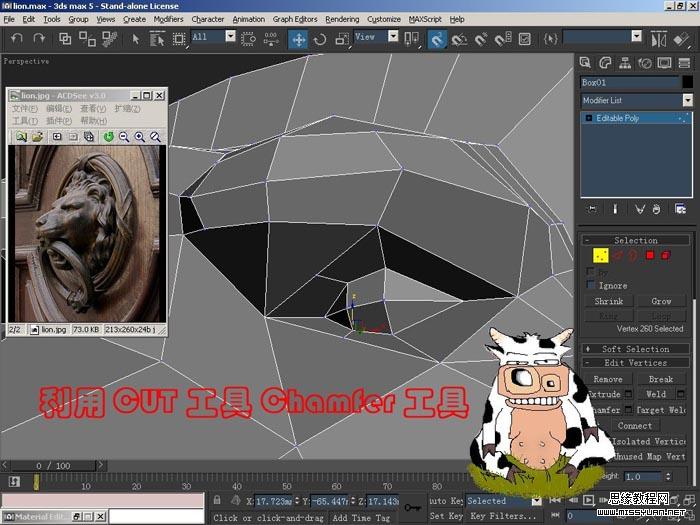The height and width of the screenshot is (525, 700).
Task: Select Edge sub-object level icon
Action: click(618, 255)
